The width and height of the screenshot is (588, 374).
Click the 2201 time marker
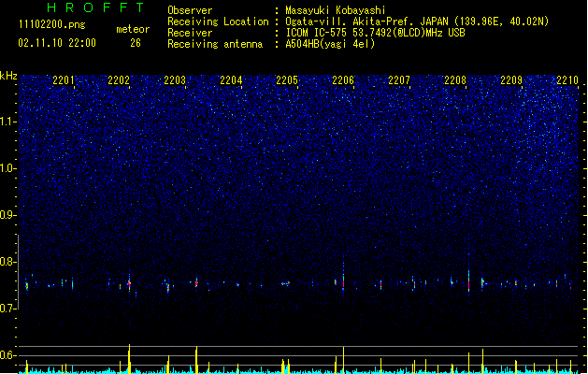click(x=63, y=80)
